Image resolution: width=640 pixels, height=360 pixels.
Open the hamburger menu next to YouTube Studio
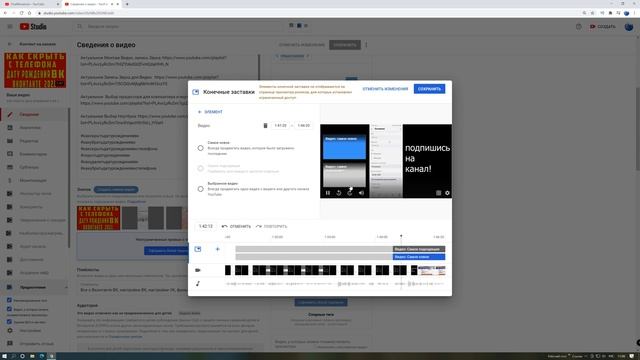click(x=10, y=27)
